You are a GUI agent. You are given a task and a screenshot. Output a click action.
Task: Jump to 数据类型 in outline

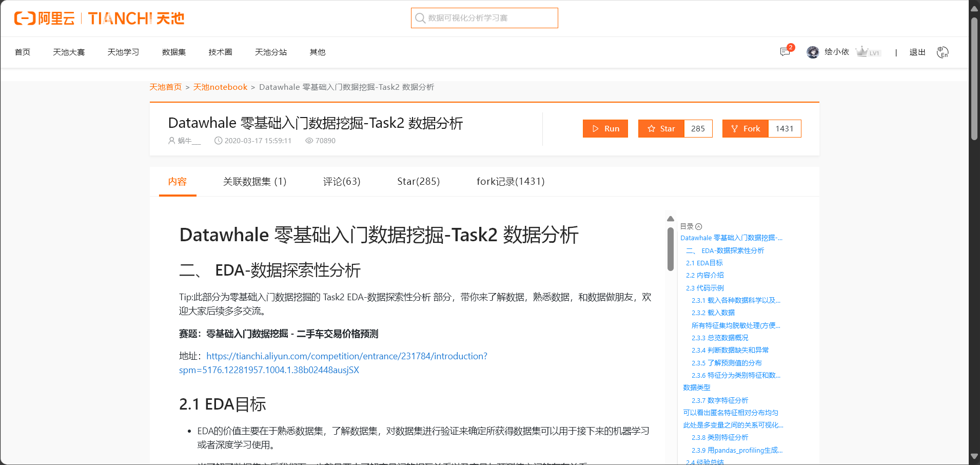(x=697, y=387)
